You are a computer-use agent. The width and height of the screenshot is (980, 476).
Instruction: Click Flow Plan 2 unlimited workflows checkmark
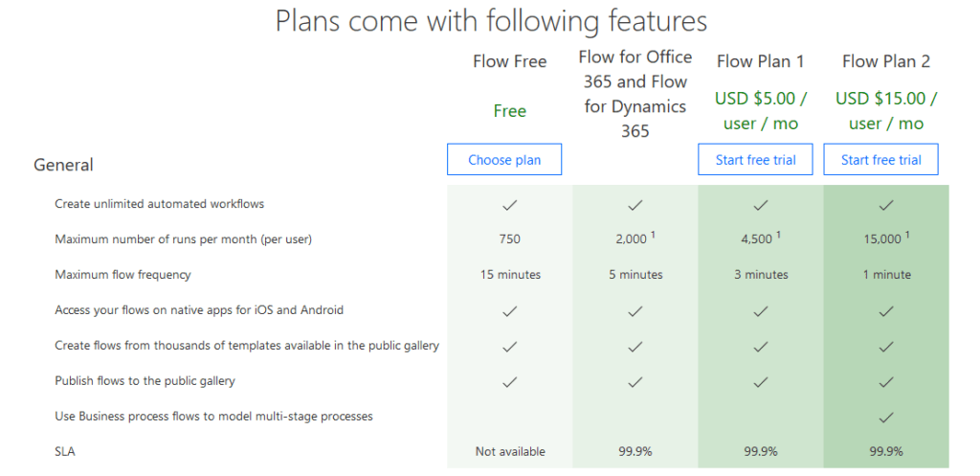(x=886, y=204)
